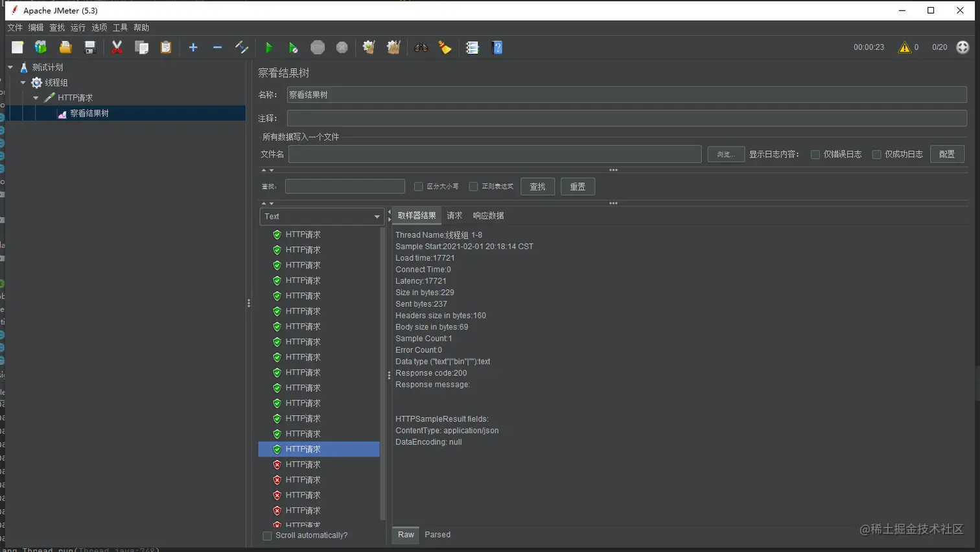The height and width of the screenshot is (552, 980).
Task: Switch to the 取样器结果 tab
Action: coord(417,216)
